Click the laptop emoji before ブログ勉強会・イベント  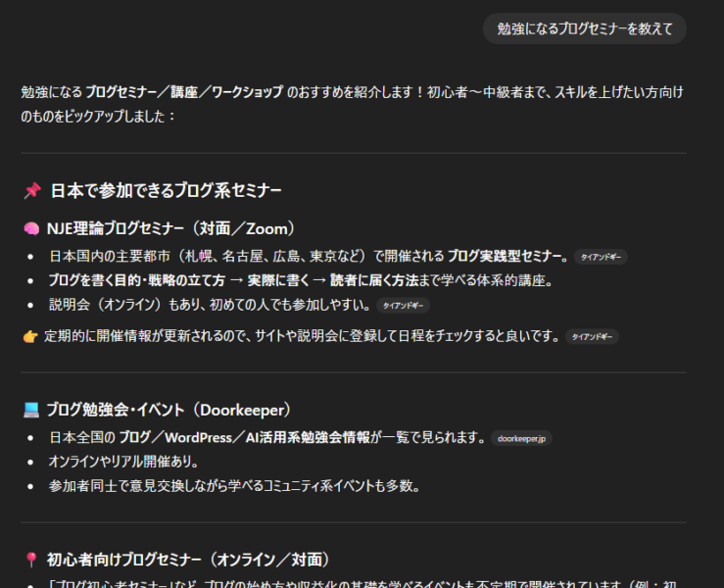(x=31, y=410)
